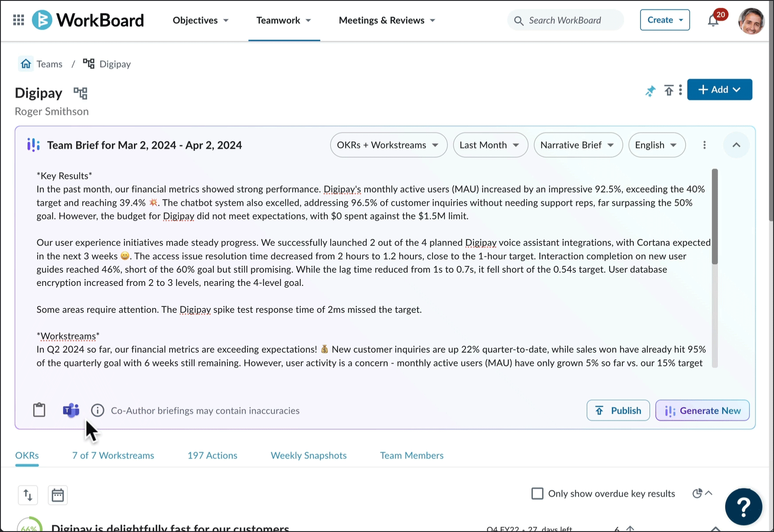
Task: Click the Digipay team title
Action: (39, 93)
